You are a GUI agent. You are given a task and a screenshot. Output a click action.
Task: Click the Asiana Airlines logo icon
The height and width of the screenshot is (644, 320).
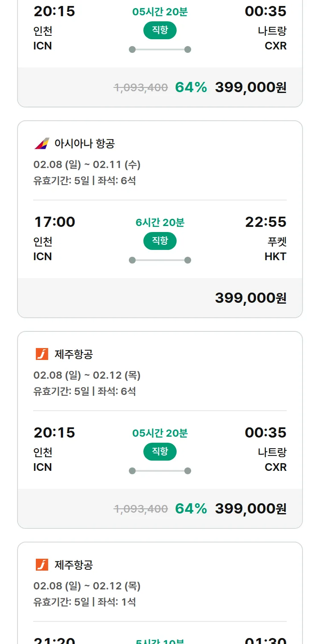point(42,144)
